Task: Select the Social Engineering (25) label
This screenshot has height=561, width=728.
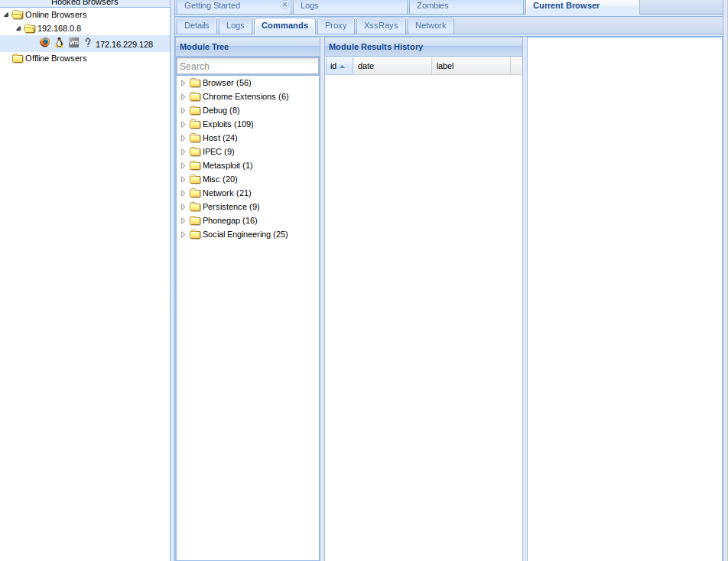Action: [x=245, y=235]
